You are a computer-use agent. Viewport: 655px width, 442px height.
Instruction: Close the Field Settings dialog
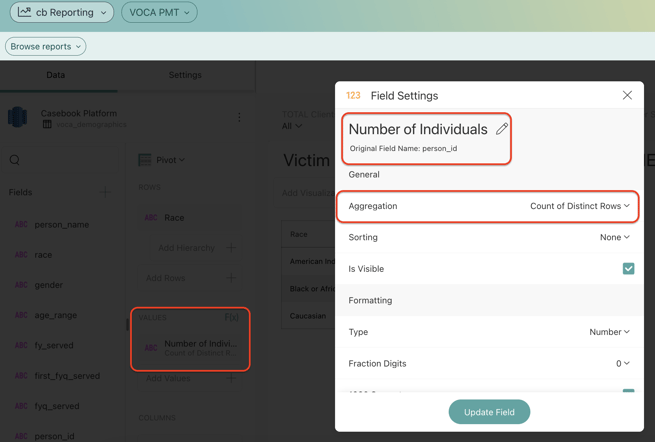(627, 96)
